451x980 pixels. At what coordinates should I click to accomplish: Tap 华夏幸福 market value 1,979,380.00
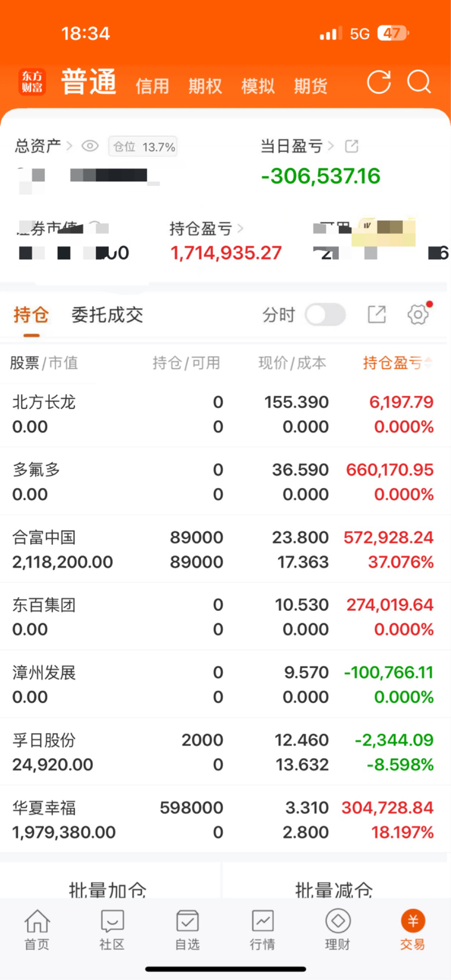(x=64, y=832)
